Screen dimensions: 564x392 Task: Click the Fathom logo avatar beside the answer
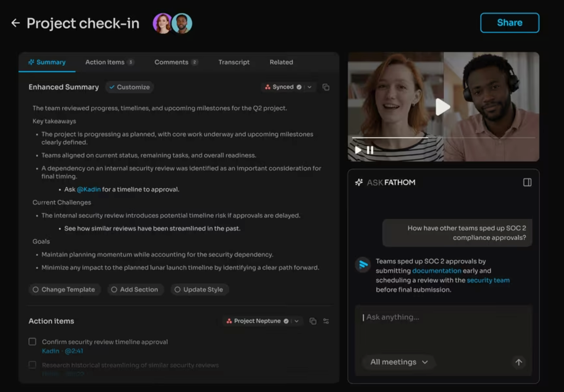363,265
